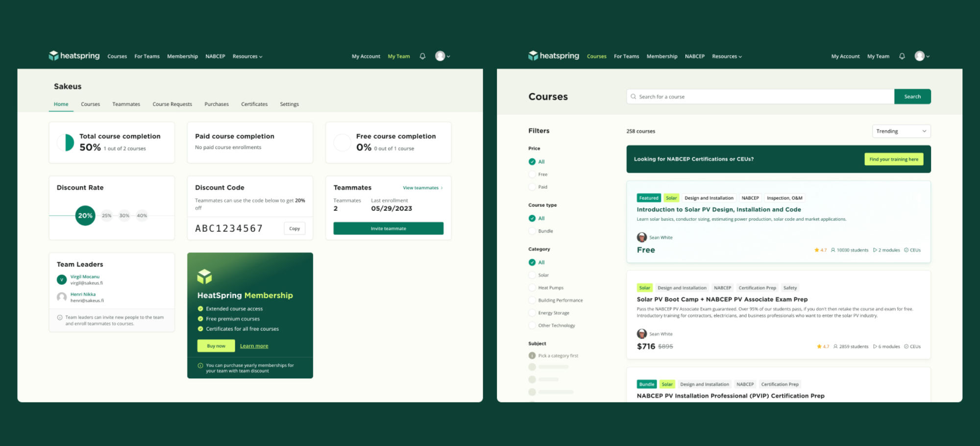Image resolution: width=980 pixels, height=446 pixels.
Task: Filter category by Building Performance
Action: tap(532, 300)
